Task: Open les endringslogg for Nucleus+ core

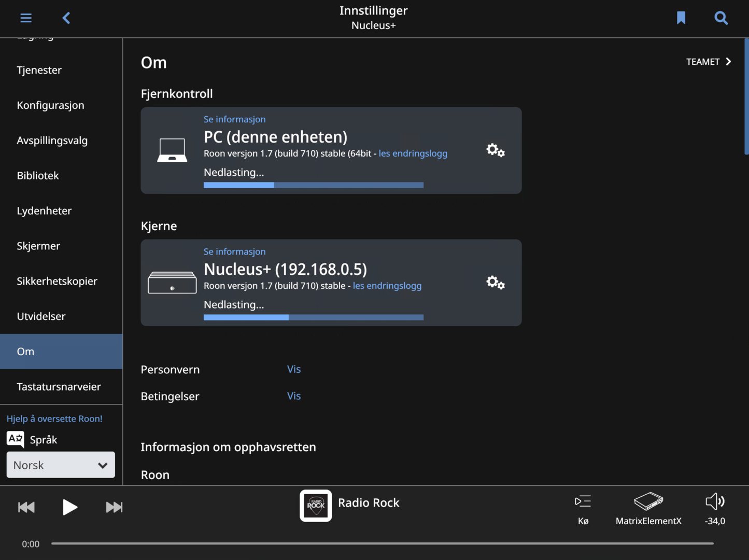Action: (387, 286)
